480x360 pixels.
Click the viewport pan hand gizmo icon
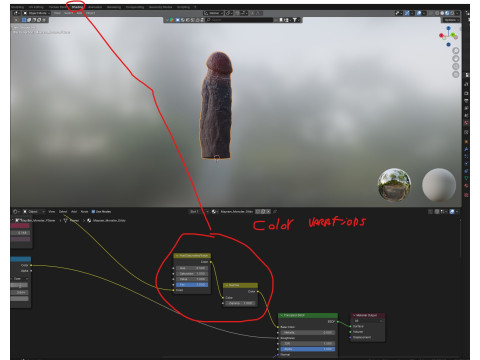456,59
